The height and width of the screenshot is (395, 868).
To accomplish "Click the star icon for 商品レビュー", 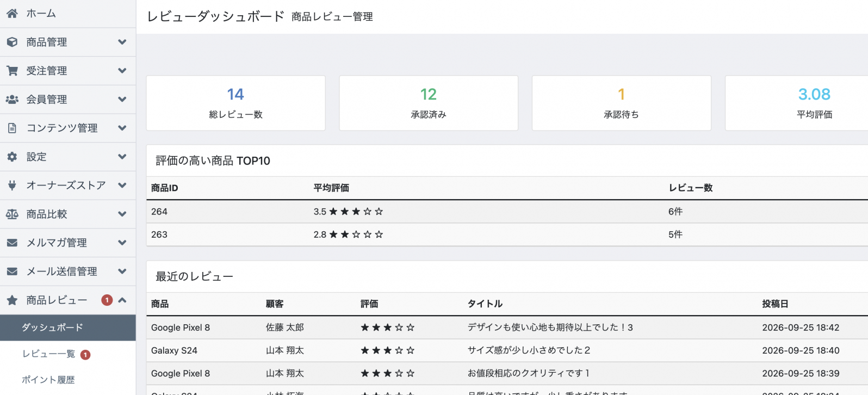I will pos(12,300).
